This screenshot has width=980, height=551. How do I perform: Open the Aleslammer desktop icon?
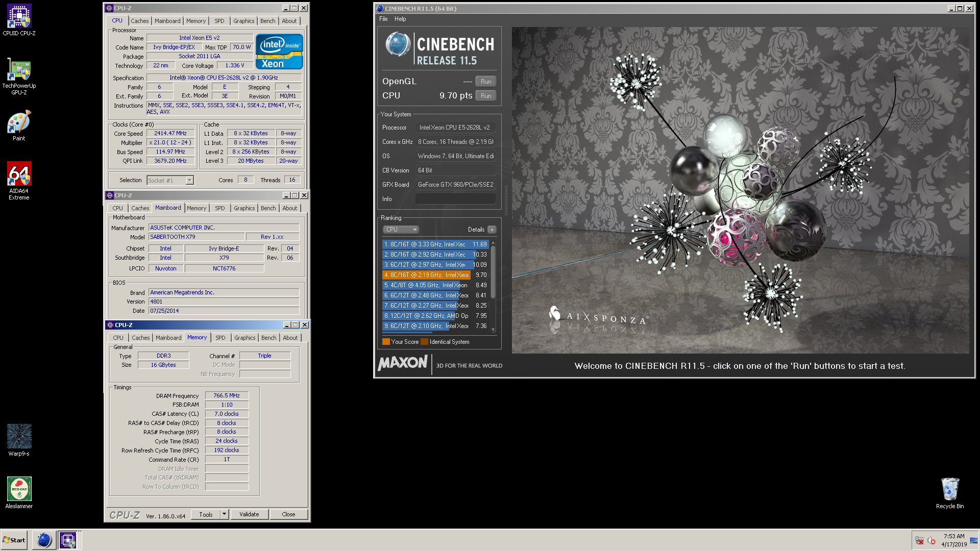pyautogui.click(x=19, y=493)
